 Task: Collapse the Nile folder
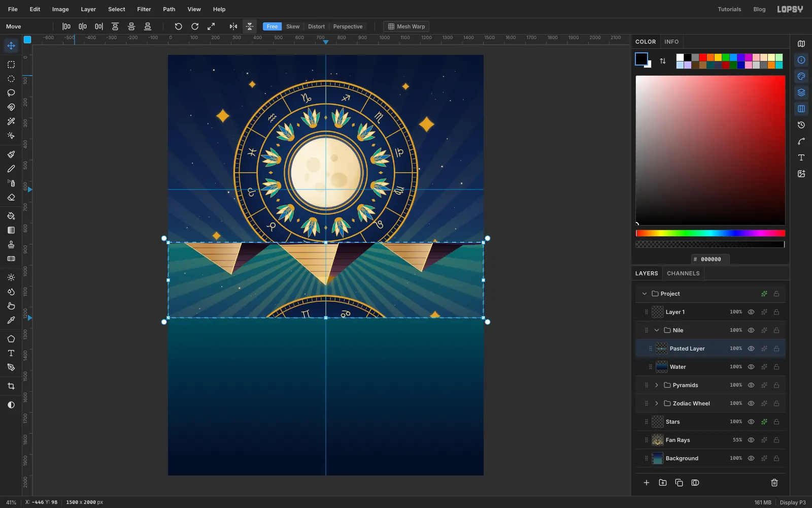pyautogui.click(x=657, y=330)
